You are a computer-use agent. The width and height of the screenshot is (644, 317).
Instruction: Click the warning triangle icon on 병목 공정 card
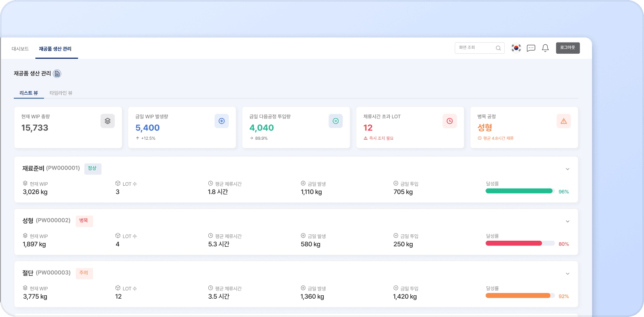click(x=563, y=121)
